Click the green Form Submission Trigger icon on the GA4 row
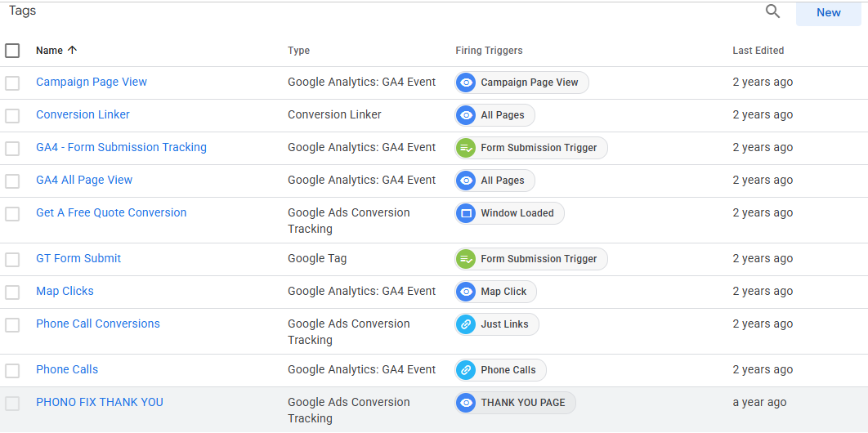 pyautogui.click(x=466, y=148)
